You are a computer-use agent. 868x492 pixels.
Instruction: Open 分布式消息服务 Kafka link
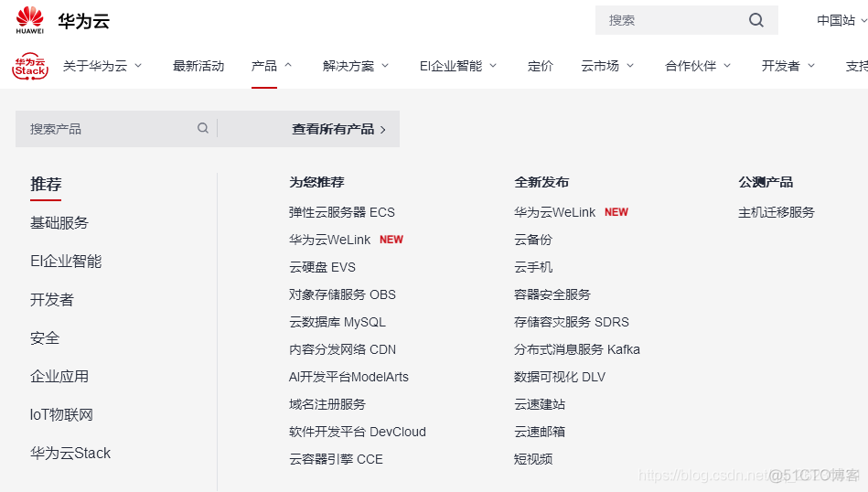(577, 349)
